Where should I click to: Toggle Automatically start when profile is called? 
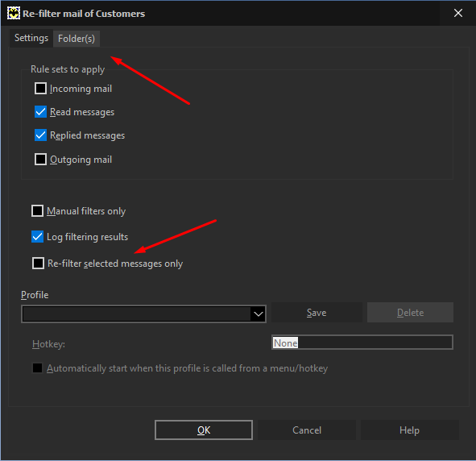pyautogui.click(x=37, y=368)
